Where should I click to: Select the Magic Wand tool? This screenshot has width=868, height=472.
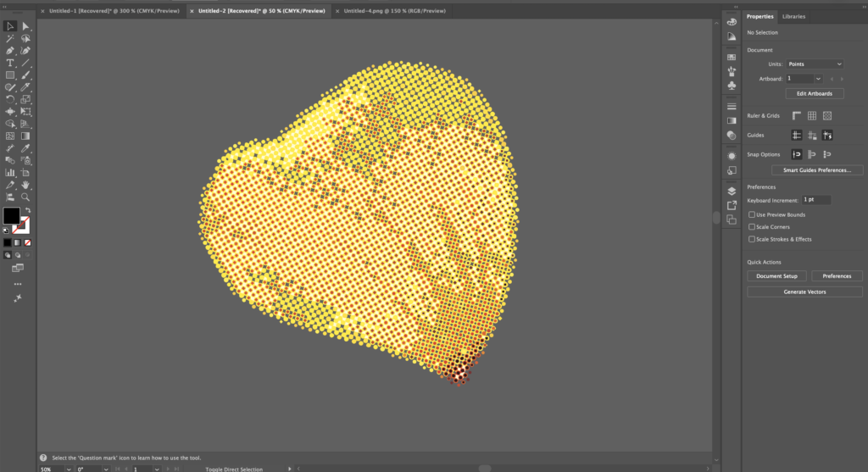10,38
